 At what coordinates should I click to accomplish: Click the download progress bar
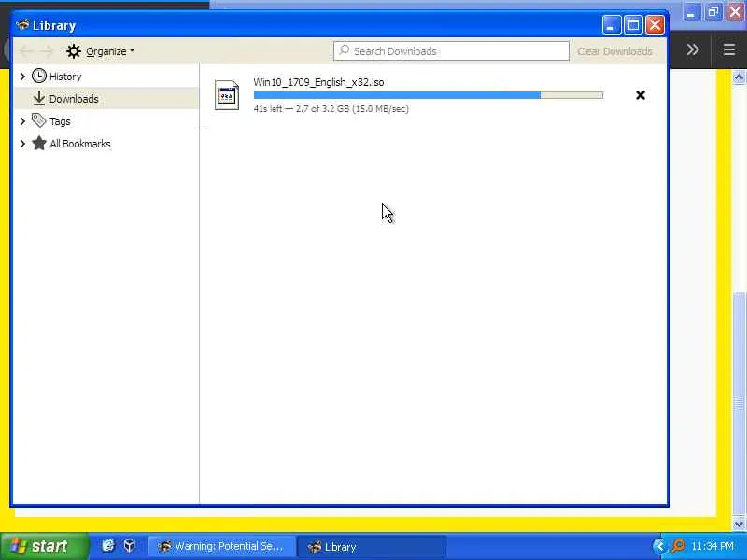tap(429, 95)
